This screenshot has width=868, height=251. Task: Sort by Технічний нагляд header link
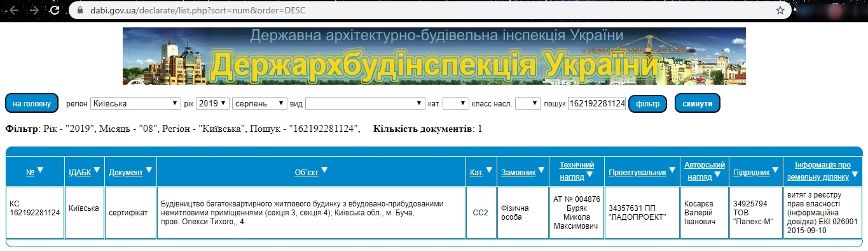tap(577, 170)
